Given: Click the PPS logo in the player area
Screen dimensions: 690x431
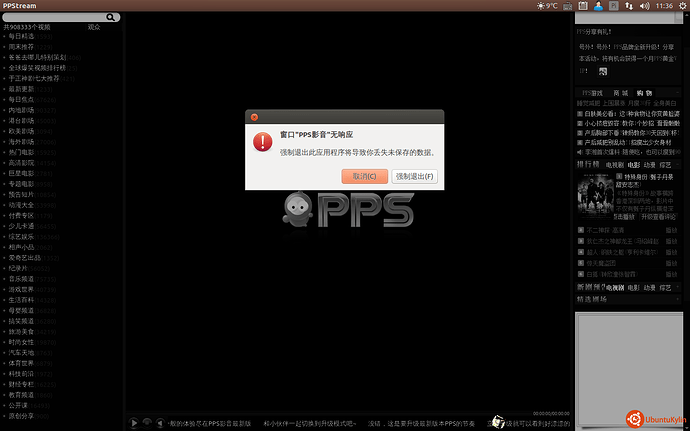Looking at the screenshot, I should (x=348, y=210).
